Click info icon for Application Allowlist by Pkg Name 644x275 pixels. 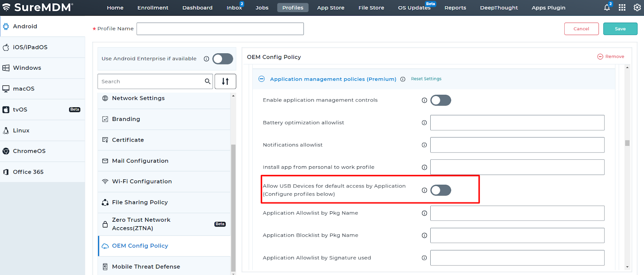tap(424, 213)
